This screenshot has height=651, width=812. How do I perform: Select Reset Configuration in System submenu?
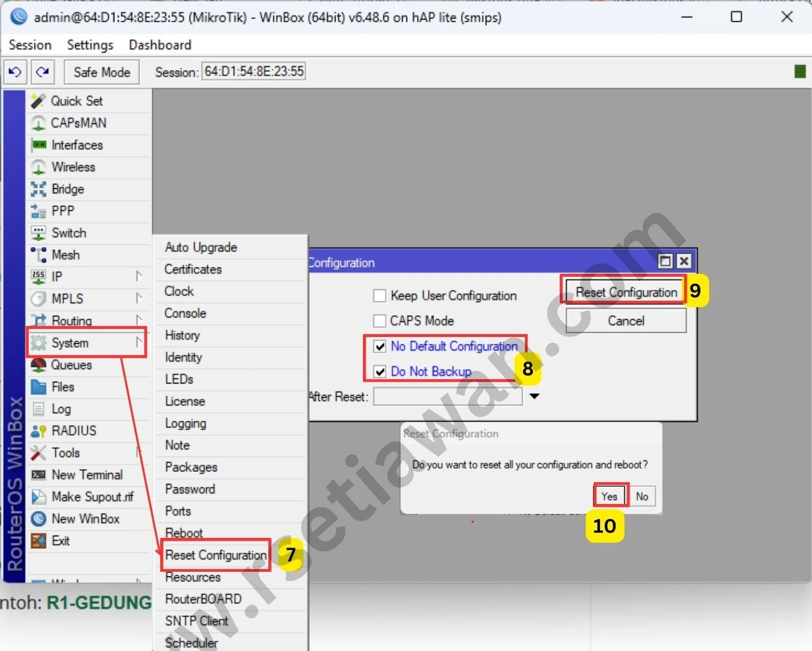click(216, 555)
